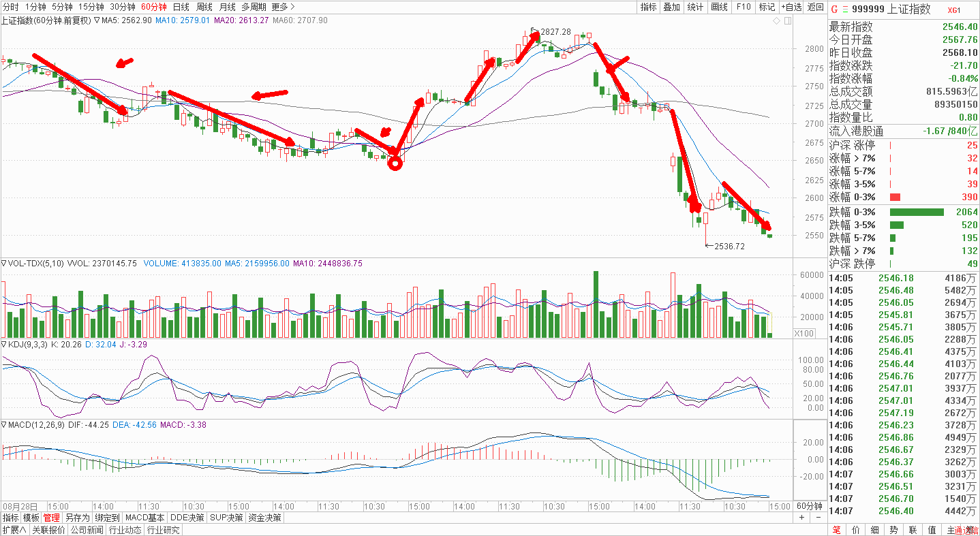Viewport: 980px width, 536px height.
Task: Click 另存为 save-as tab
Action: 77,518
